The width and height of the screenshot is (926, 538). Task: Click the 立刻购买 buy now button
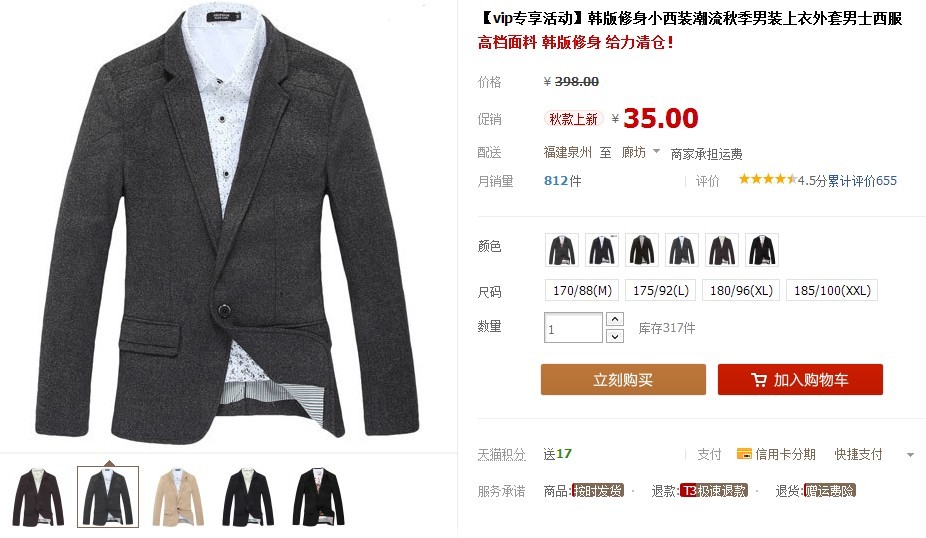tap(623, 380)
